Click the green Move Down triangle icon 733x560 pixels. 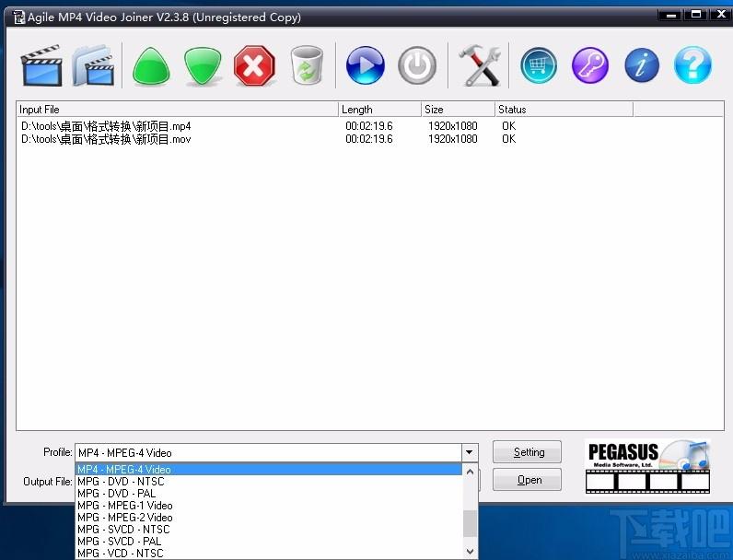[x=203, y=66]
